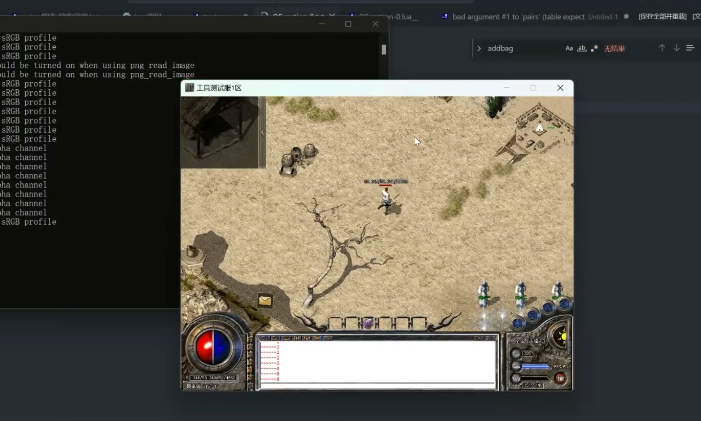The image size is (701, 421).
Task: Go to previous match in find widget
Action: click(661, 48)
